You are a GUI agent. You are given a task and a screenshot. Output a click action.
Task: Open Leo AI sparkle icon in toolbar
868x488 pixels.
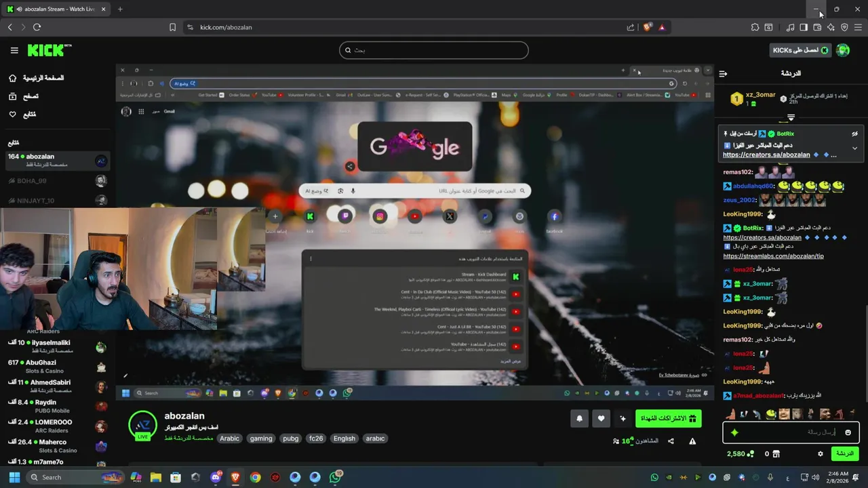point(831,27)
